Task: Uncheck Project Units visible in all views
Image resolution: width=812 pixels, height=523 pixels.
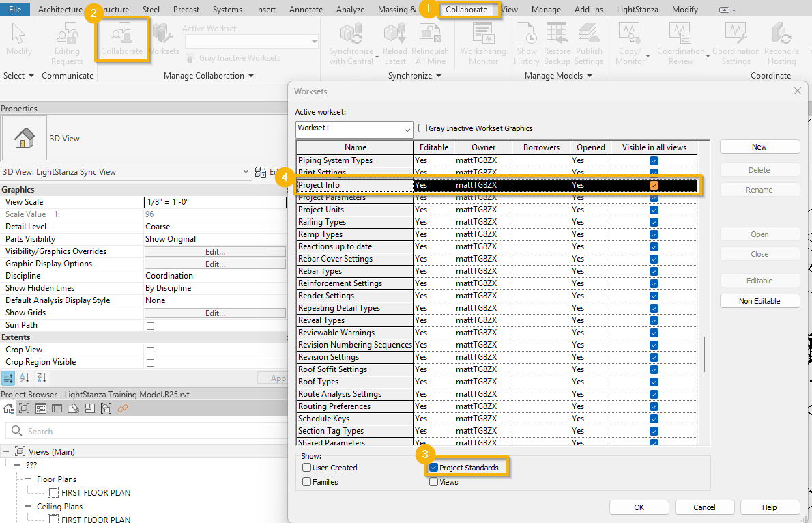Action: 654,210
